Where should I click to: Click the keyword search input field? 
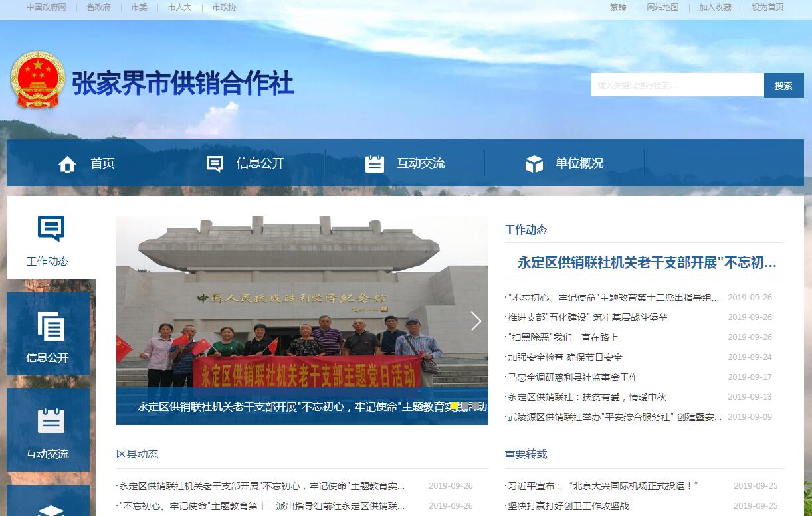(678, 85)
